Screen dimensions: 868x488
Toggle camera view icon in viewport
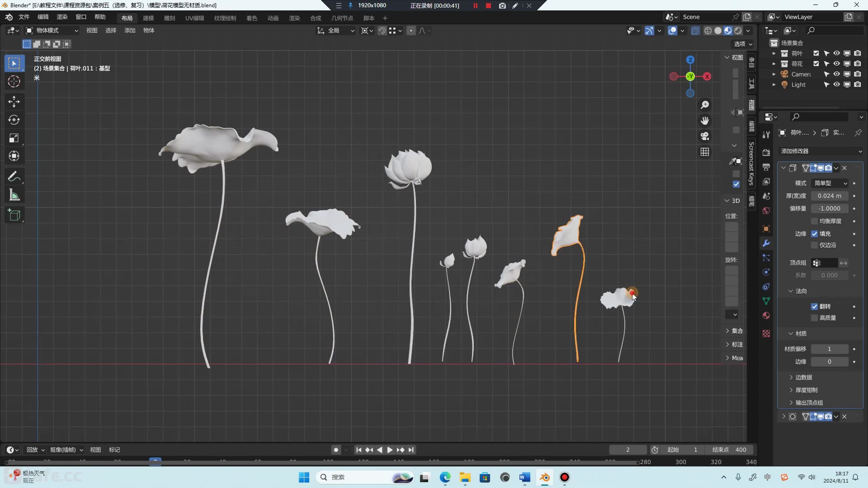(705, 136)
